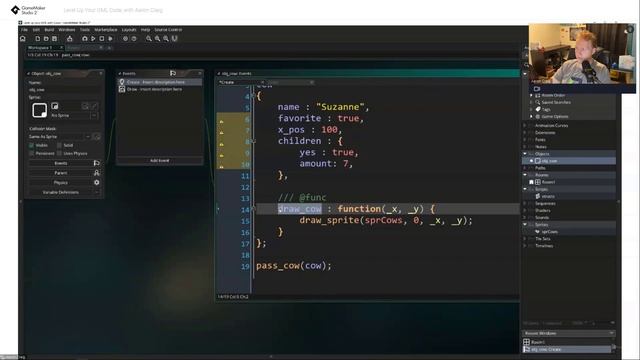Image resolution: width=640 pixels, height=360 pixels.
Task: Open the Help icon in toolbar
Action: click(x=133, y=38)
